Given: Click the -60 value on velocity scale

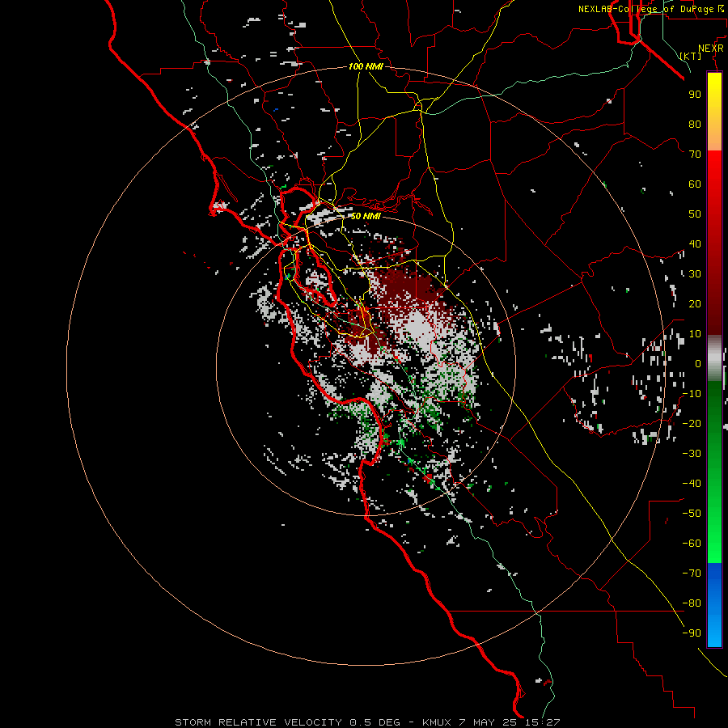Looking at the screenshot, I should point(692,544).
